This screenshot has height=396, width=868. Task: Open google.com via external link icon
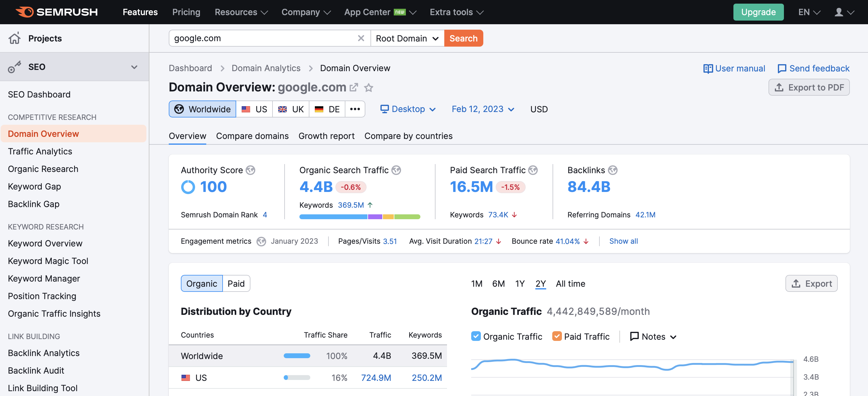354,87
